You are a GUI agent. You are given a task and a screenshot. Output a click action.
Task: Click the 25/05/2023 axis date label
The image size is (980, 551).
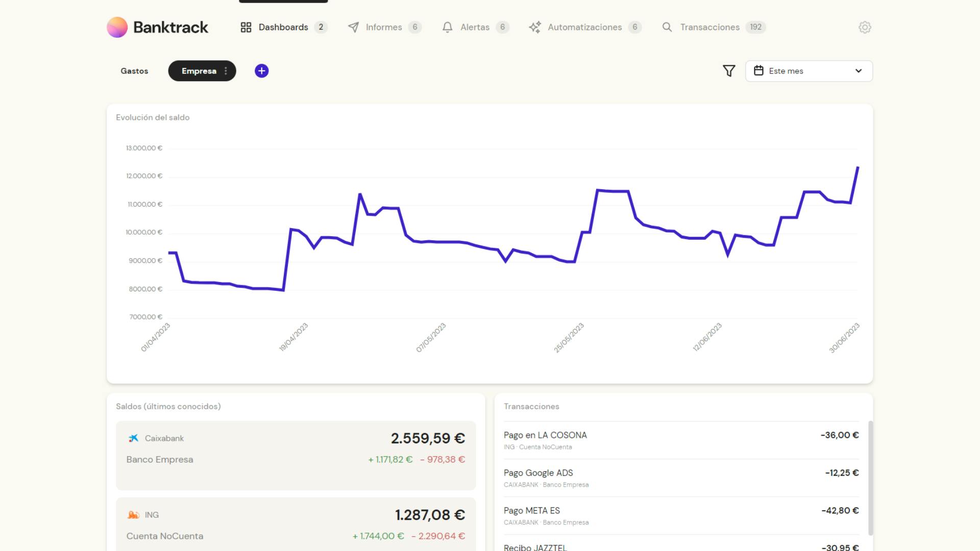coord(569,337)
